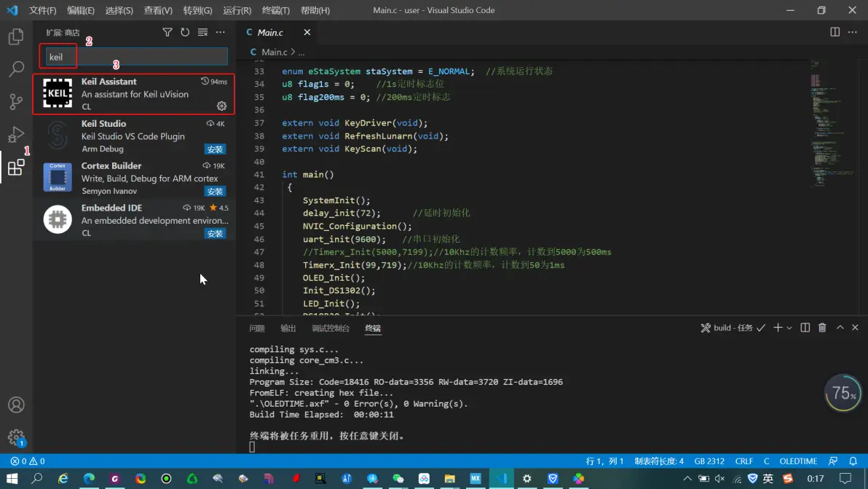Delete the terminal with trash icon
Image resolution: width=868 pixels, height=489 pixels.
[822, 328]
